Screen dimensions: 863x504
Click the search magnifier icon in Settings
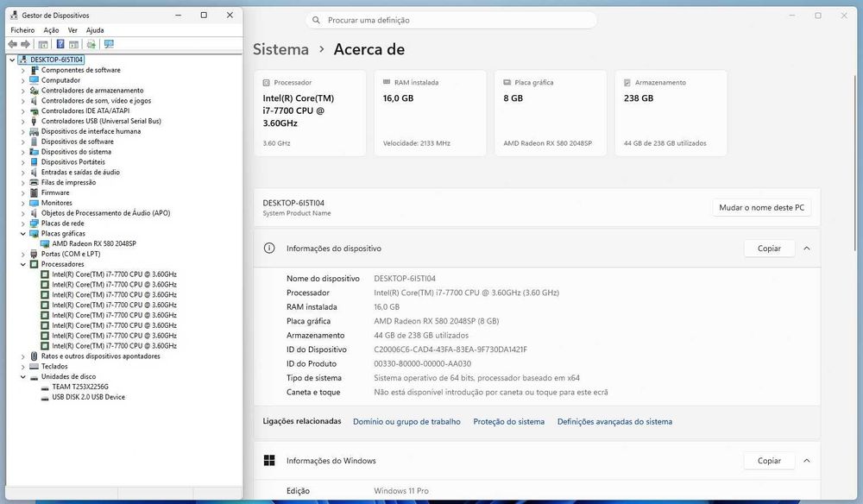click(316, 21)
